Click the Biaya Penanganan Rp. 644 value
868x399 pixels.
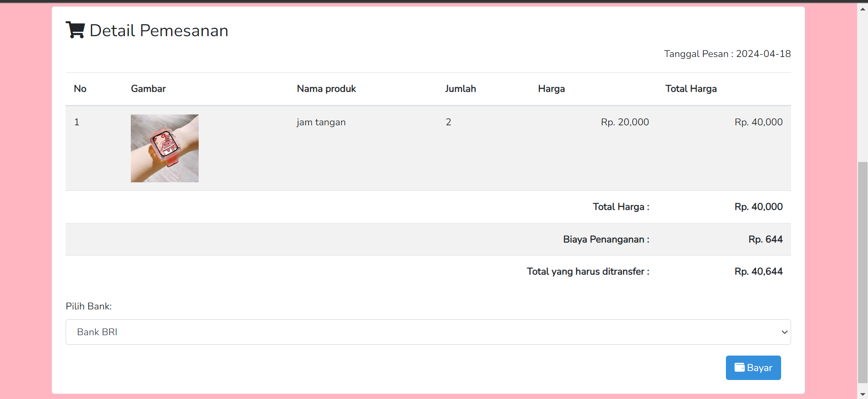coord(765,239)
